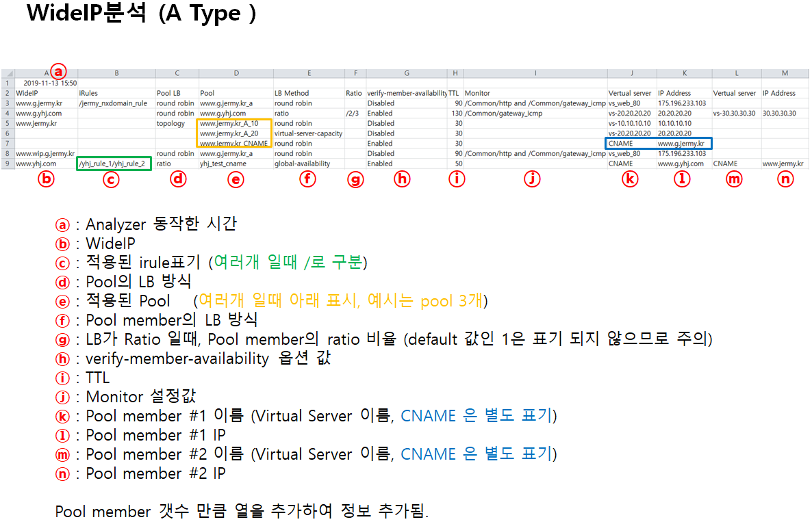Select row 9 header
Viewport: 812px width, 524px height.
point(8,164)
